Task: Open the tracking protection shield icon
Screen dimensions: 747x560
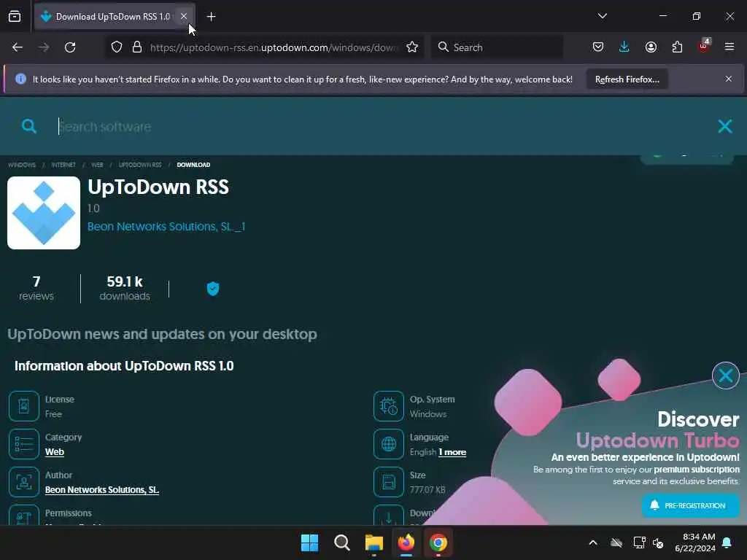Action: 117,47
